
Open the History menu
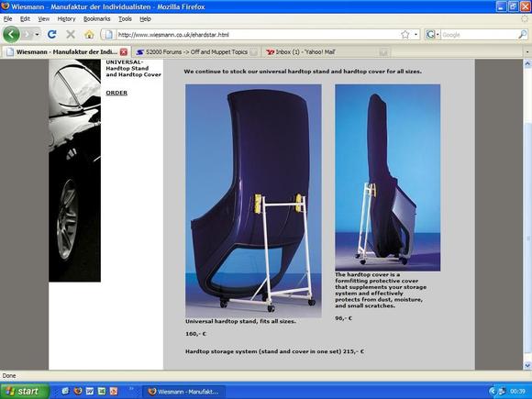tap(66, 19)
